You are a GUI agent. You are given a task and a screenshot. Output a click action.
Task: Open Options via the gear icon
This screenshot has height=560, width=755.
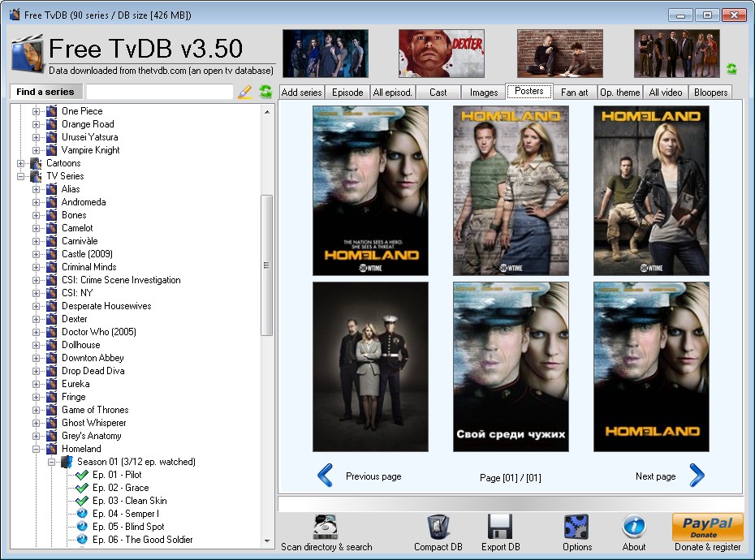pyautogui.click(x=576, y=528)
